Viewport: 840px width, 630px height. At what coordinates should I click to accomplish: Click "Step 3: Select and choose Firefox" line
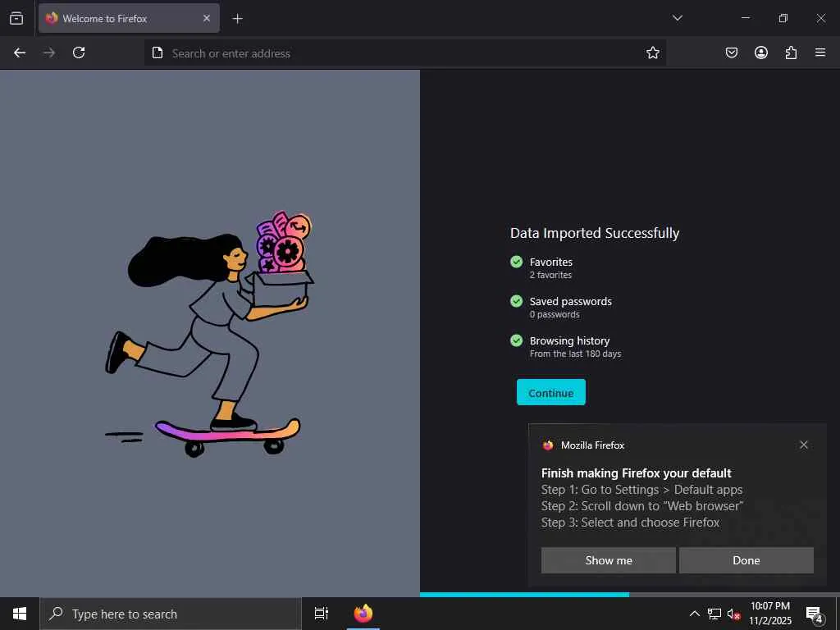[630, 523]
